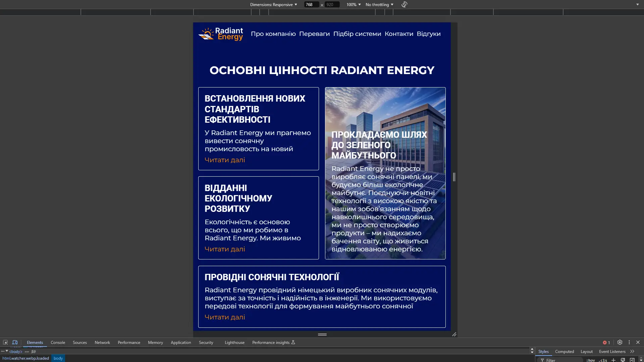Select the Layout sidebar tab
This screenshot has width=644, height=362.
coord(587,351)
